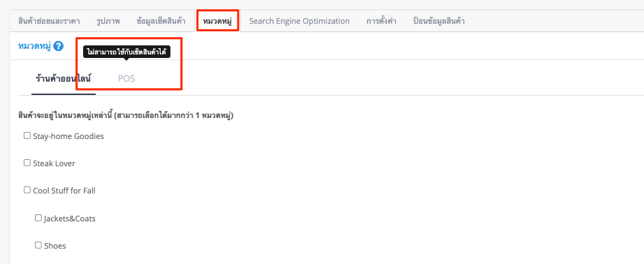Switch to the สินค้าย่อยและราคา tab
644x264 pixels.
click(49, 21)
